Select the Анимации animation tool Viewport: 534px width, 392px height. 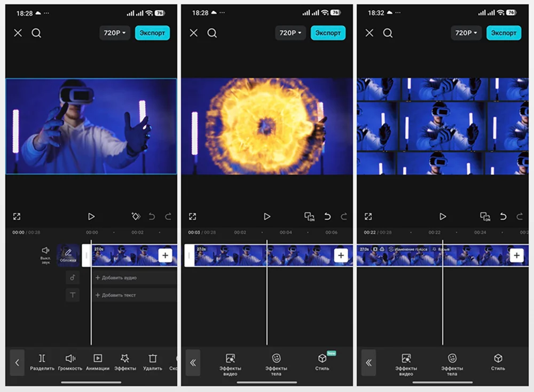[98, 358]
